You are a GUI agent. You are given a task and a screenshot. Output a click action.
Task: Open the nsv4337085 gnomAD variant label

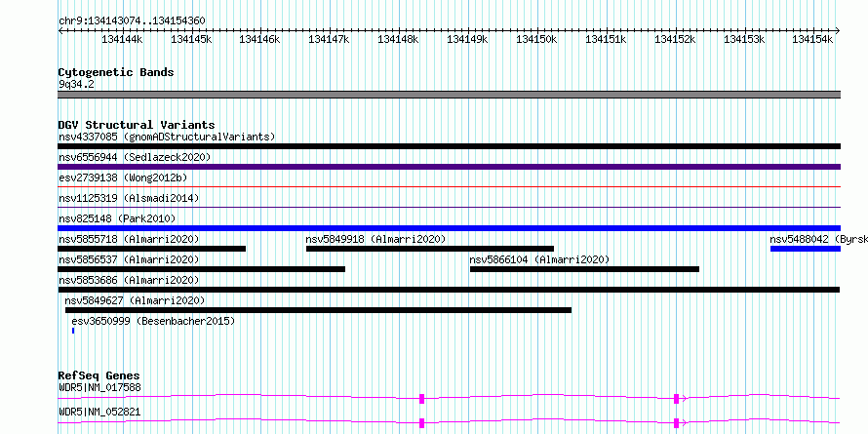click(167, 137)
